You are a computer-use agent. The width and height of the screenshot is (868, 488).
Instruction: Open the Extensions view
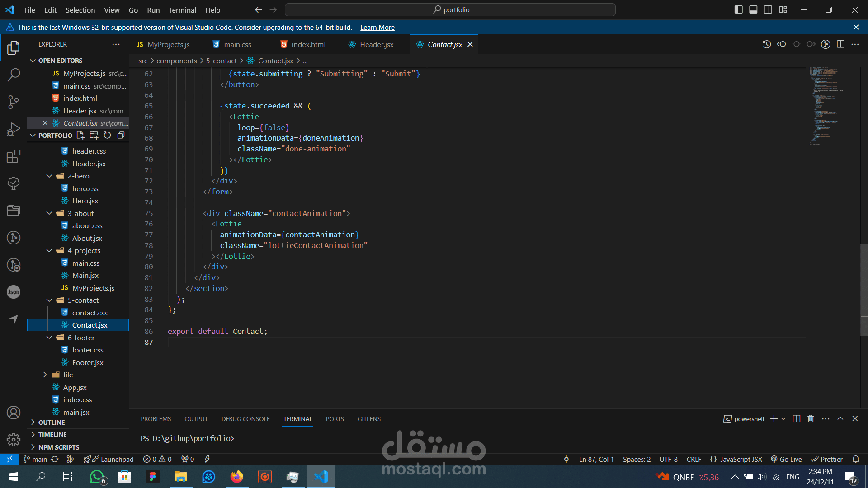pos(14,156)
